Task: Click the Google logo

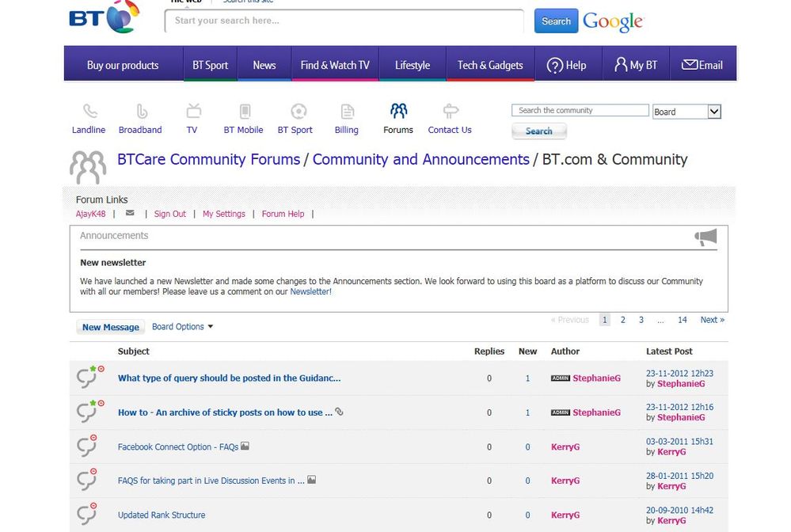Action: point(613,21)
